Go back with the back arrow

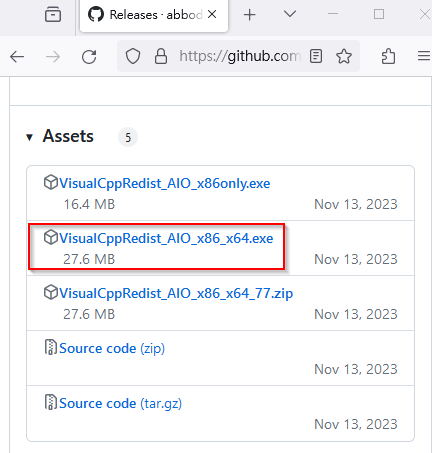tap(17, 57)
